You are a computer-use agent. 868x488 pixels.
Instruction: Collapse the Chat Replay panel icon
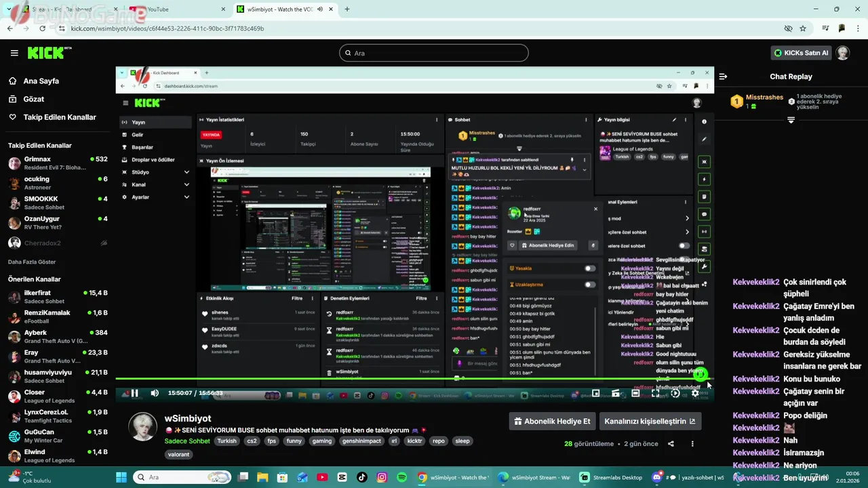[723, 77]
